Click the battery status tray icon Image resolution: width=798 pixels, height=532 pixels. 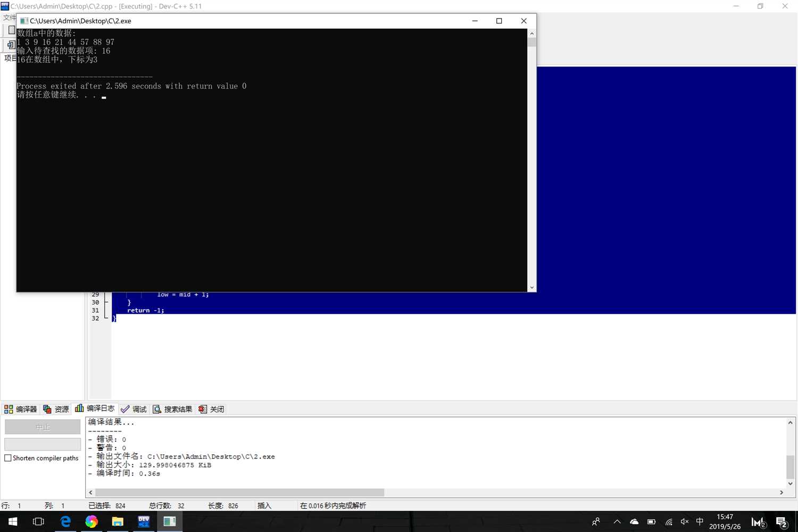pos(651,522)
